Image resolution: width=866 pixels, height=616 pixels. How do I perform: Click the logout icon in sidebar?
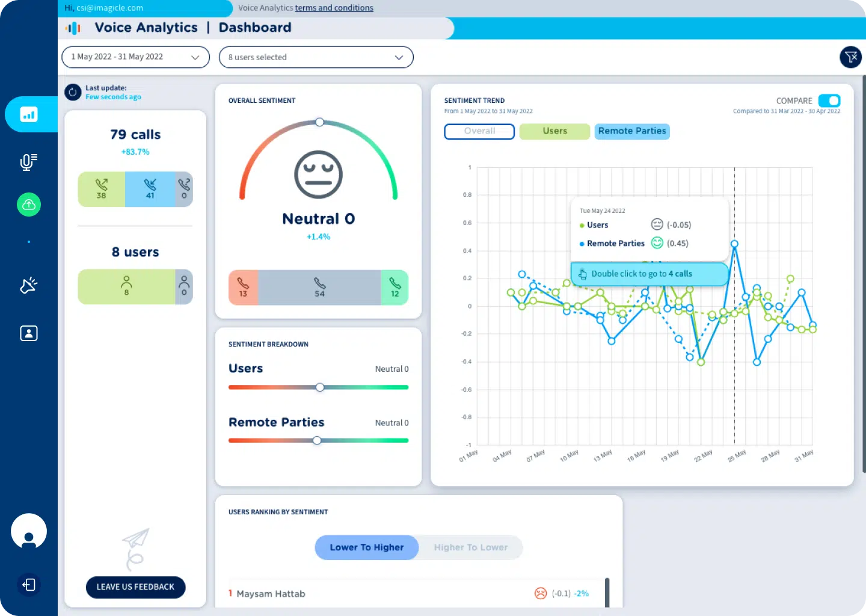point(29,585)
